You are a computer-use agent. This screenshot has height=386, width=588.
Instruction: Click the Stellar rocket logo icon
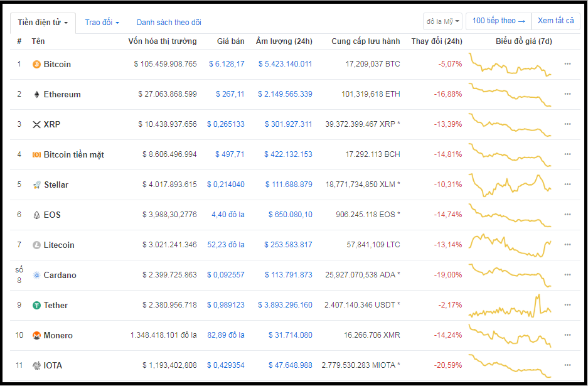point(37,185)
